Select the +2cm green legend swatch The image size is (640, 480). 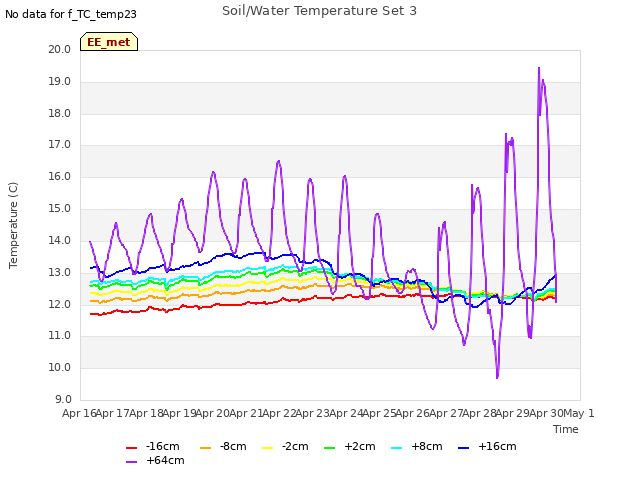pos(329,448)
